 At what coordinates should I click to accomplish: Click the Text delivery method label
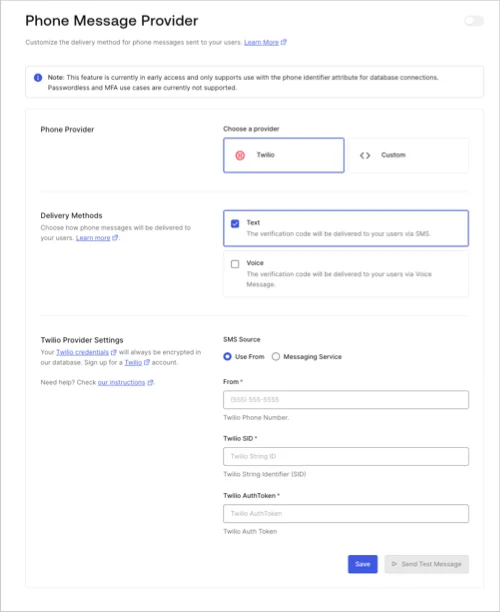point(253,222)
